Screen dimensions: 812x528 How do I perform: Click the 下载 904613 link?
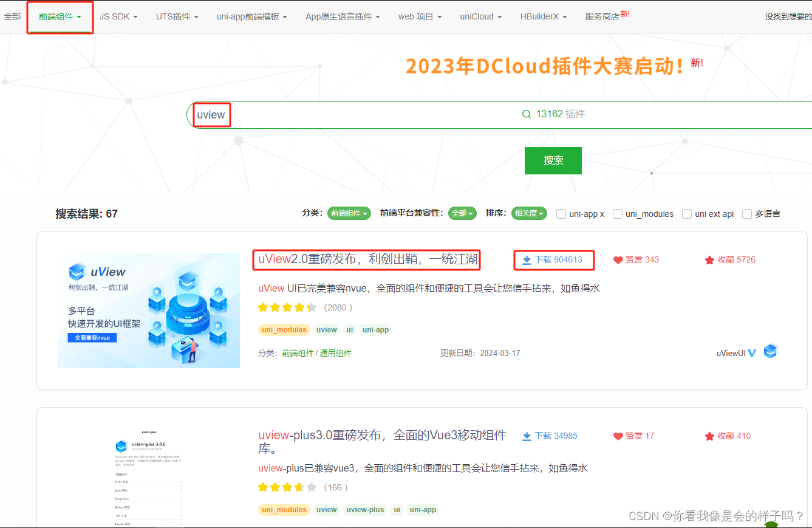tap(558, 260)
